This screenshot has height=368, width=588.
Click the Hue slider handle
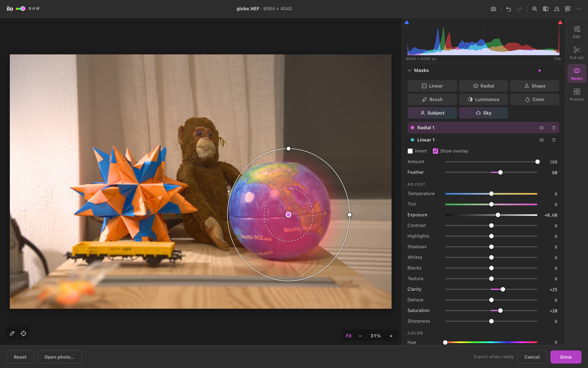(445, 342)
